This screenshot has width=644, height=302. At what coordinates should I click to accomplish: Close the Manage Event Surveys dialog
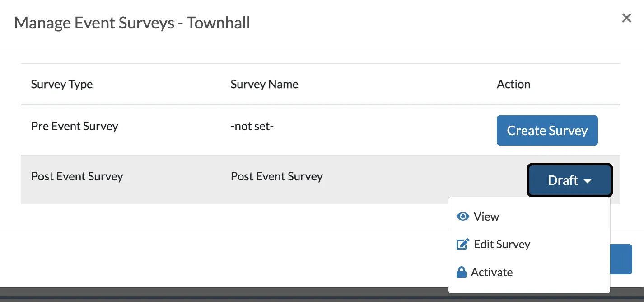[x=626, y=18]
